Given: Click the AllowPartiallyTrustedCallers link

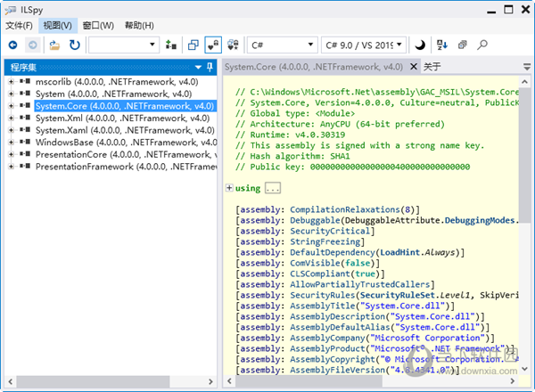Looking at the screenshot, I should (x=360, y=284).
